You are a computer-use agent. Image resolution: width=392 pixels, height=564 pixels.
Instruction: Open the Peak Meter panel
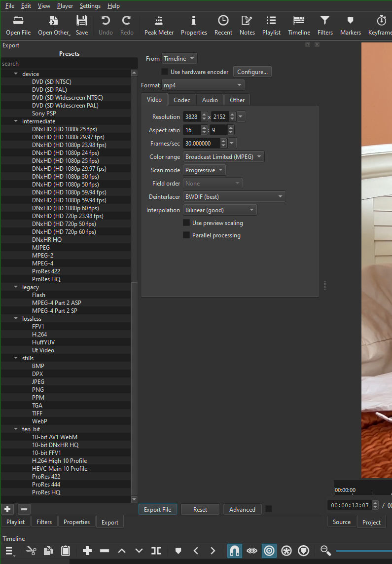(x=159, y=25)
